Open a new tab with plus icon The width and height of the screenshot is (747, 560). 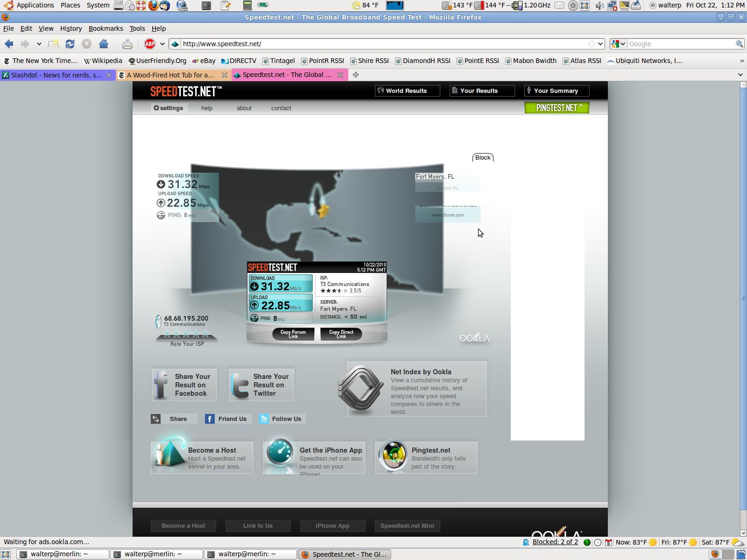(x=356, y=75)
